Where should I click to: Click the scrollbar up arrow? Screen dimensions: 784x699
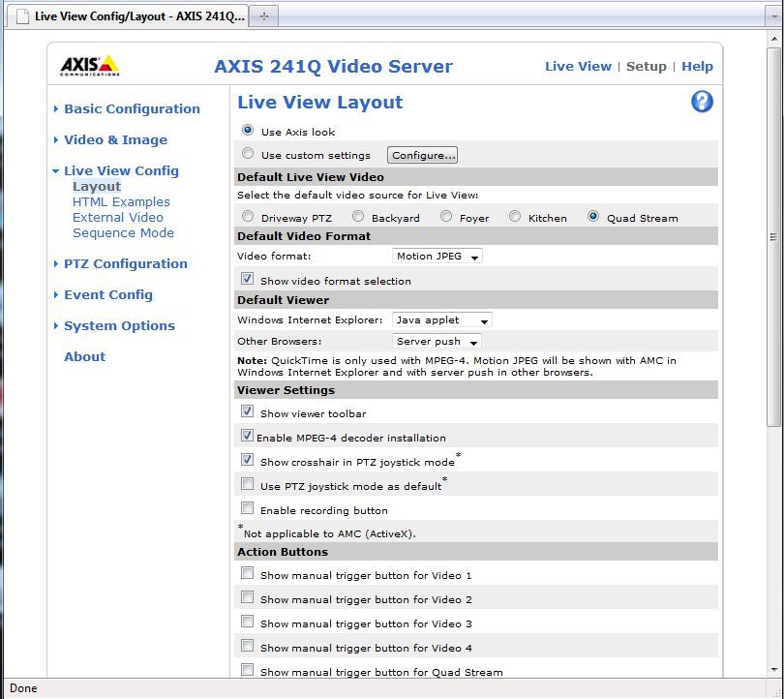click(774, 39)
